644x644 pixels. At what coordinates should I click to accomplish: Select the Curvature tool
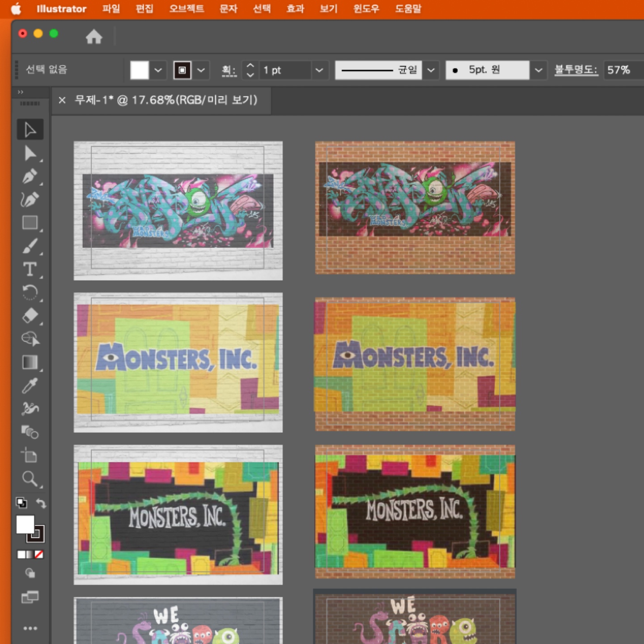coord(30,199)
